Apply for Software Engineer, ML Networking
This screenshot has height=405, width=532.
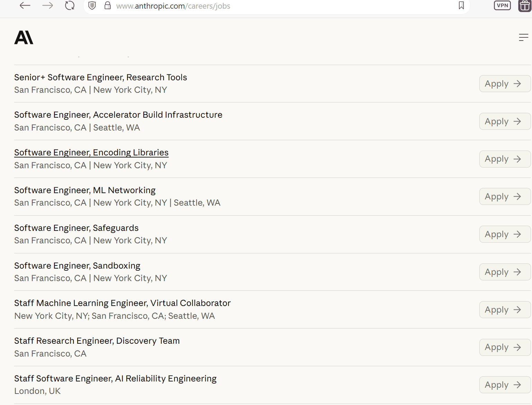pyautogui.click(x=504, y=196)
